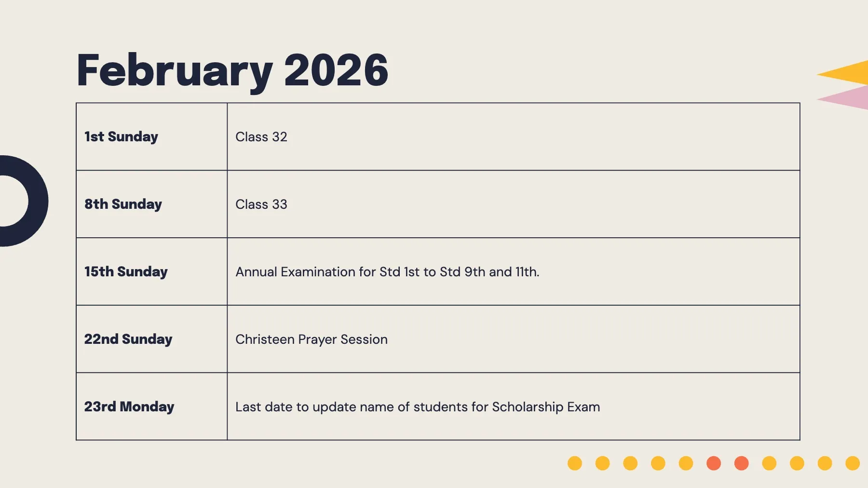Click the second yellow dot
Screen dimensions: 868x488
click(603, 463)
